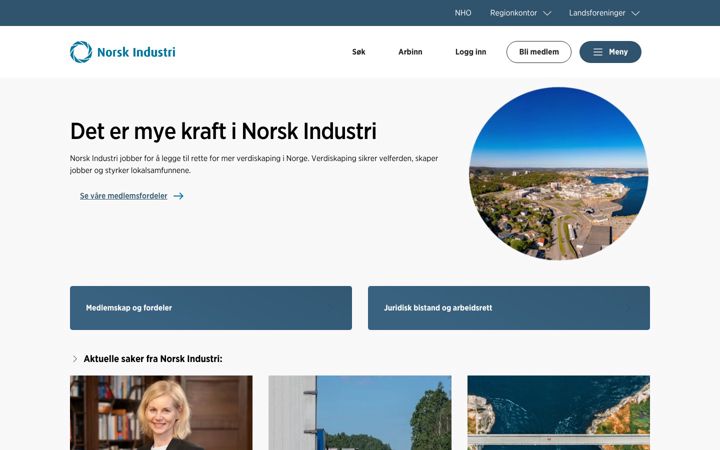The height and width of the screenshot is (450, 720).
Task: Click arrow icon beside Se våre medlemsfordeler
Action: point(178,196)
